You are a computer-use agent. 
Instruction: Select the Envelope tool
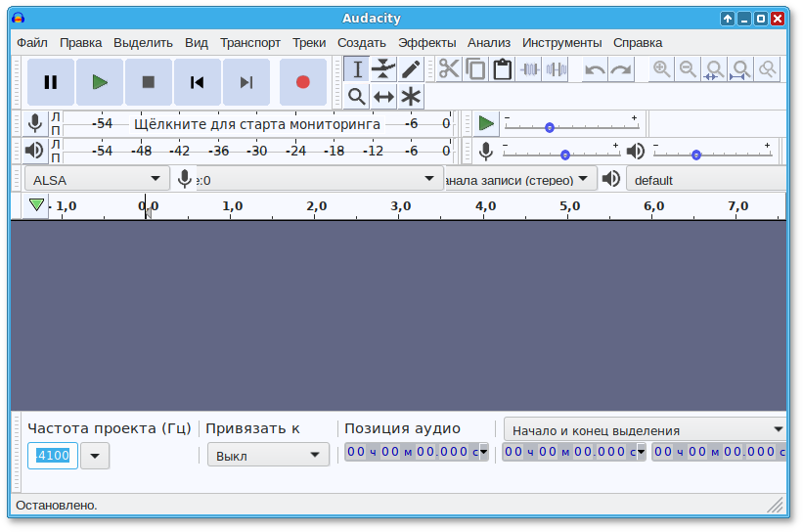click(x=383, y=69)
